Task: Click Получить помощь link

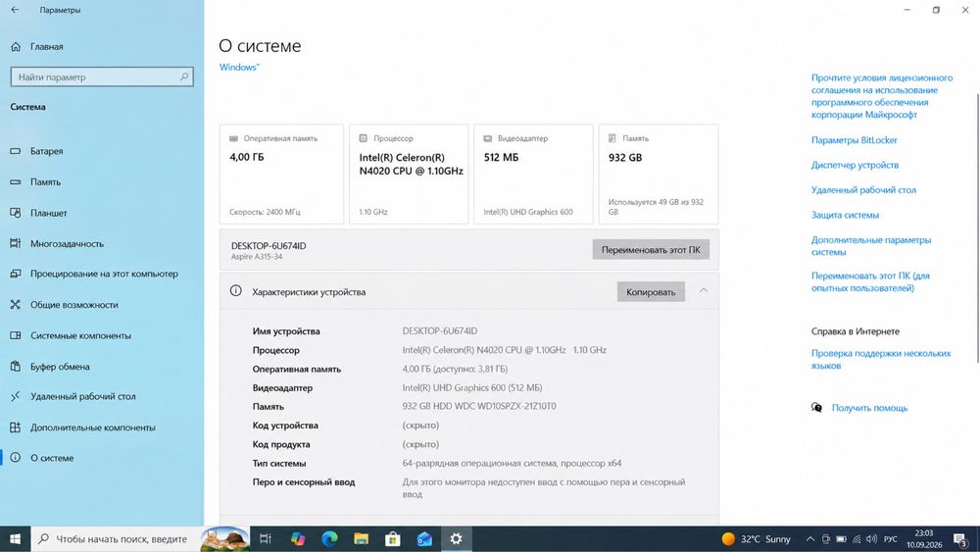Action: point(869,408)
